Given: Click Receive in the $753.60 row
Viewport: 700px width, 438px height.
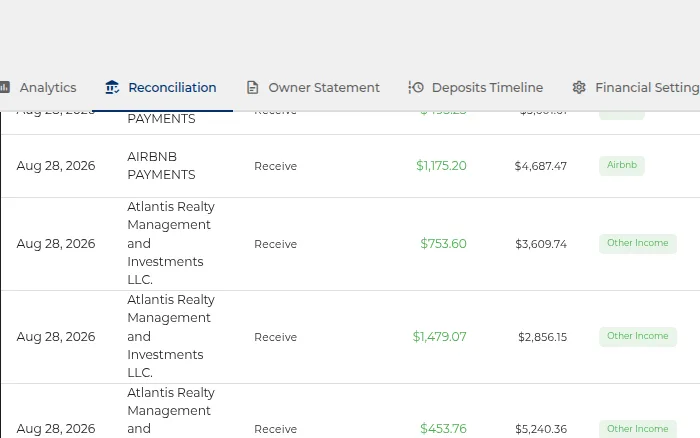Looking at the screenshot, I should pos(275,244).
